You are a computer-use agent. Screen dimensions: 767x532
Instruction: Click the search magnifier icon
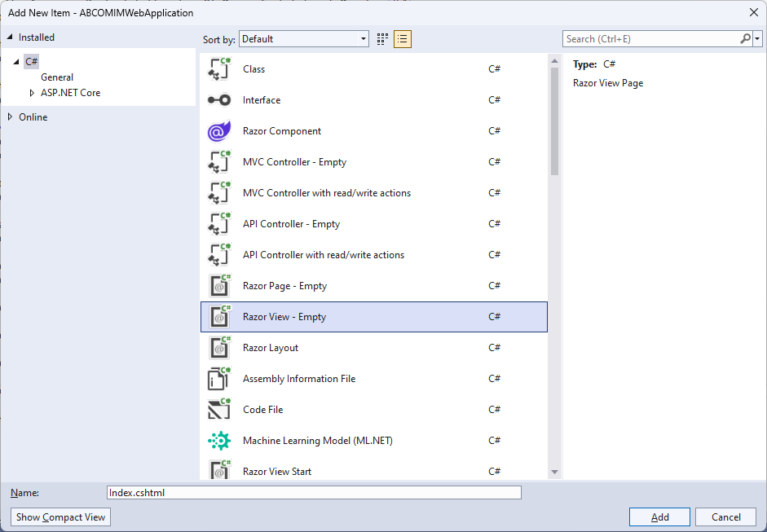tap(745, 39)
